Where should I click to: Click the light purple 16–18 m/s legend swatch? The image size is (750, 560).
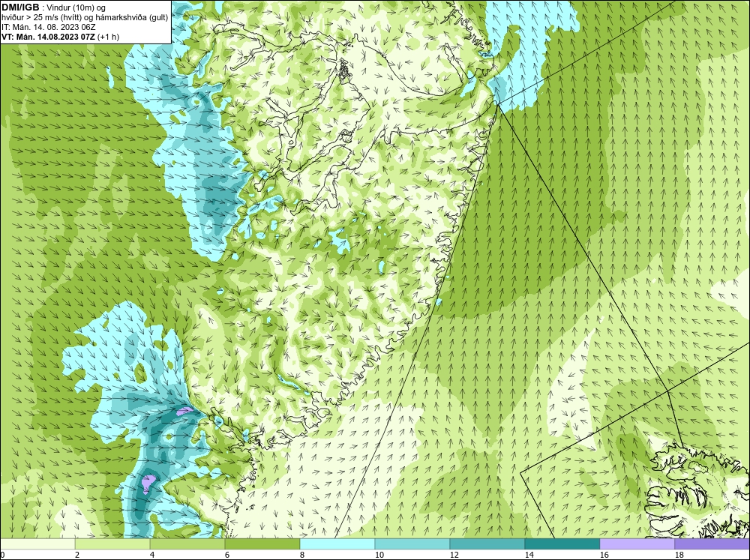[637, 544]
